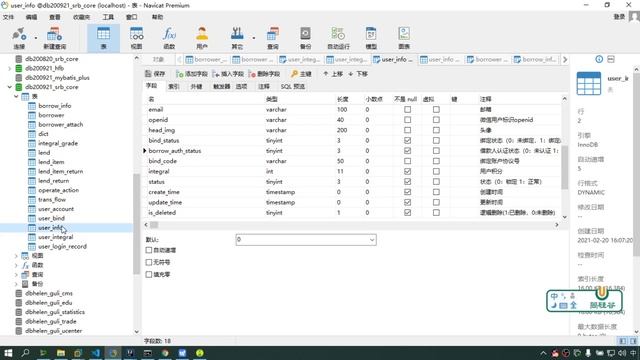The width and height of the screenshot is (640, 360).
Task: Click the timestamp type of update_time
Action: click(x=280, y=202)
